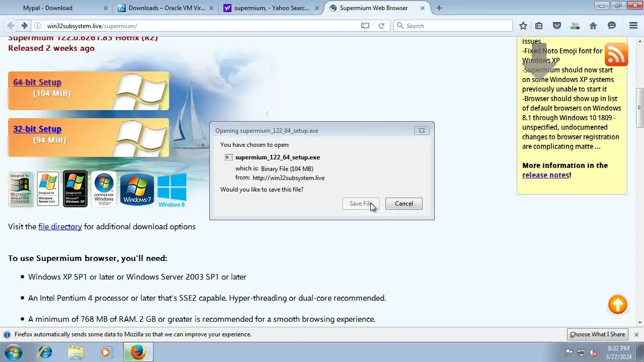Viewport: 644px width, 362px height.
Task: Click Choose What I Share button
Action: 597,334
